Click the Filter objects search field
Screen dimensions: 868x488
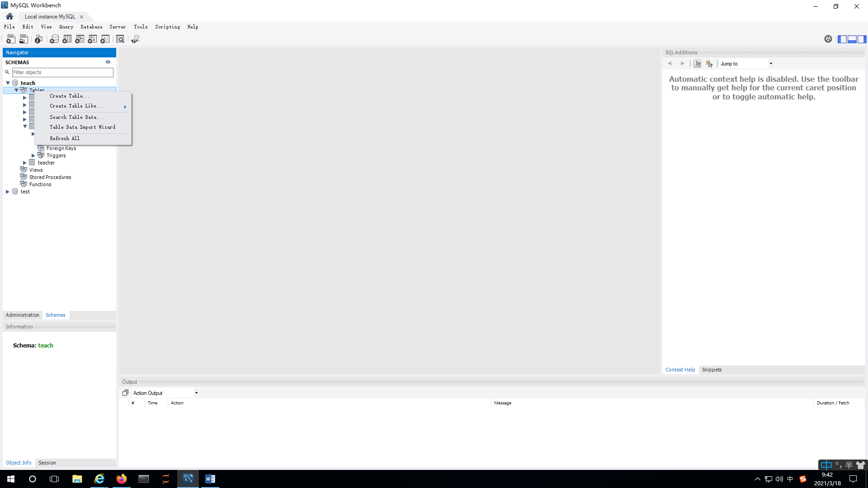click(62, 72)
